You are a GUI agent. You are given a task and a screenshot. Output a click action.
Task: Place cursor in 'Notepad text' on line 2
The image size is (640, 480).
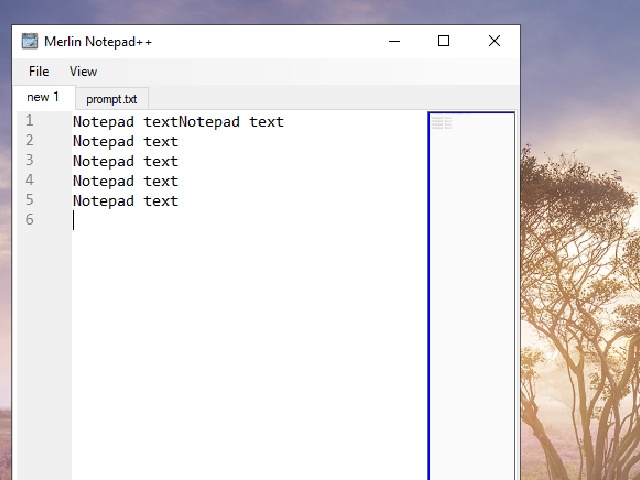[x=126, y=142]
